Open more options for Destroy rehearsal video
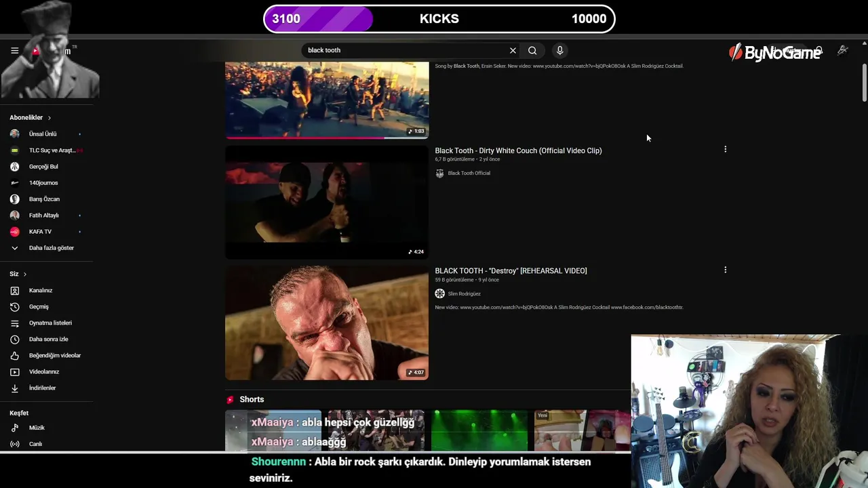The image size is (868, 488). (x=725, y=270)
